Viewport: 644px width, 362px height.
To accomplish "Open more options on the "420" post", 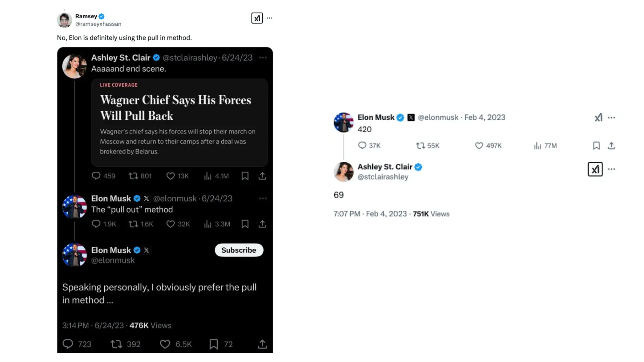I will coord(611,118).
